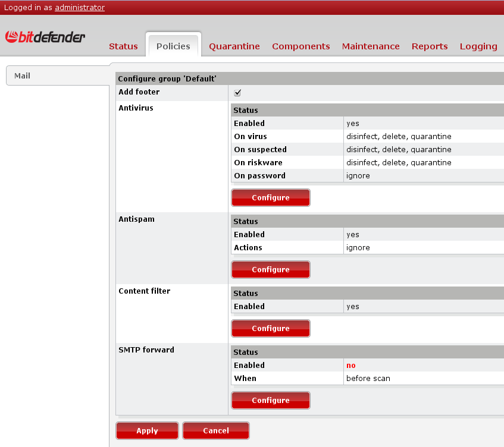The image size is (504, 447).
Task: Cancel the group configuration
Action: pyautogui.click(x=215, y=431)
